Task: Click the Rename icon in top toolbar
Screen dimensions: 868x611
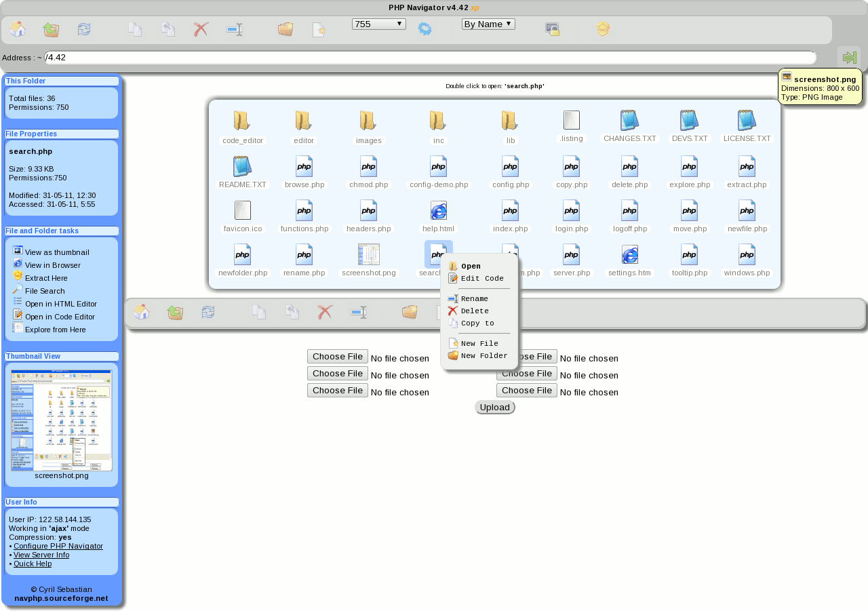Action: click(x=235, y=30)
